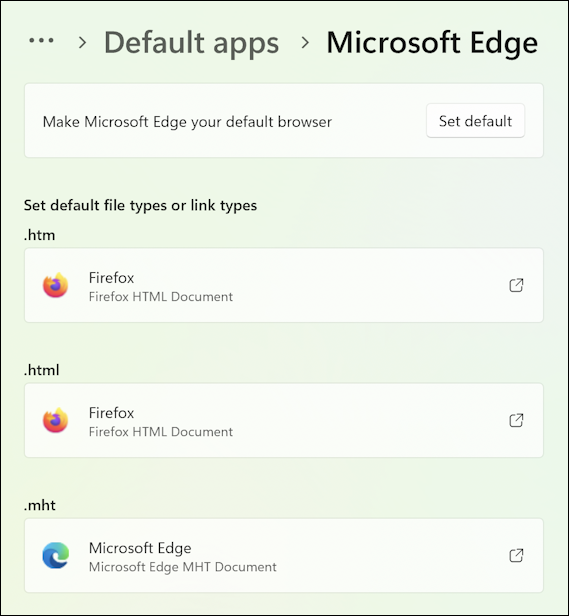Open the external link icon for .htm
This screenshot has height=616, width=569.
pos(516,285)
